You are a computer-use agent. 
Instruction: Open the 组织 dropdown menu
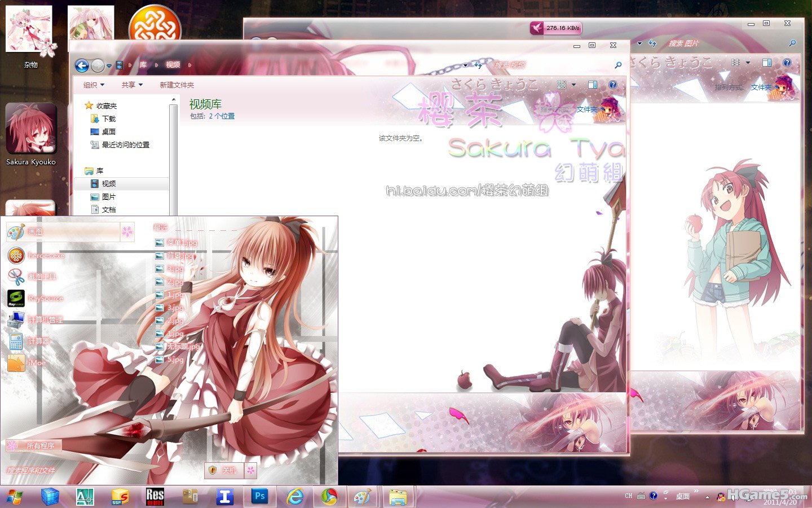click(x=94, y=85)
